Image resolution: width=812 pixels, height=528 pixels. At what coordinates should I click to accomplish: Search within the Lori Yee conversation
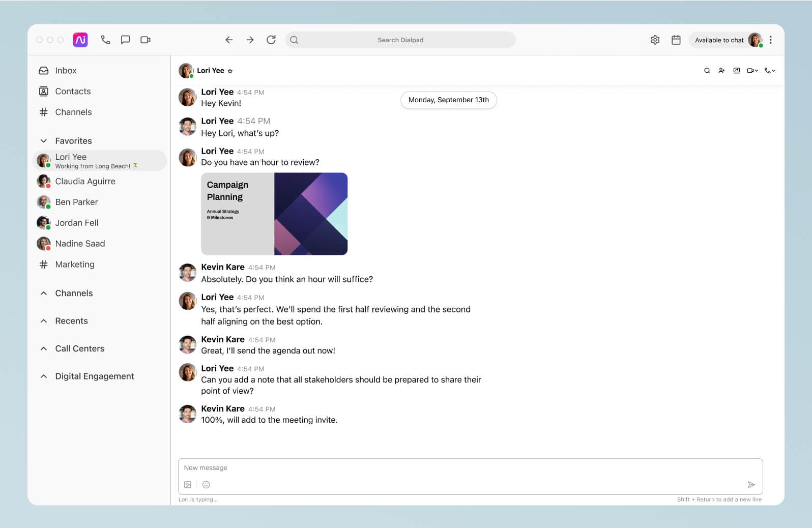pyautogui.click(x=707, y=71)
